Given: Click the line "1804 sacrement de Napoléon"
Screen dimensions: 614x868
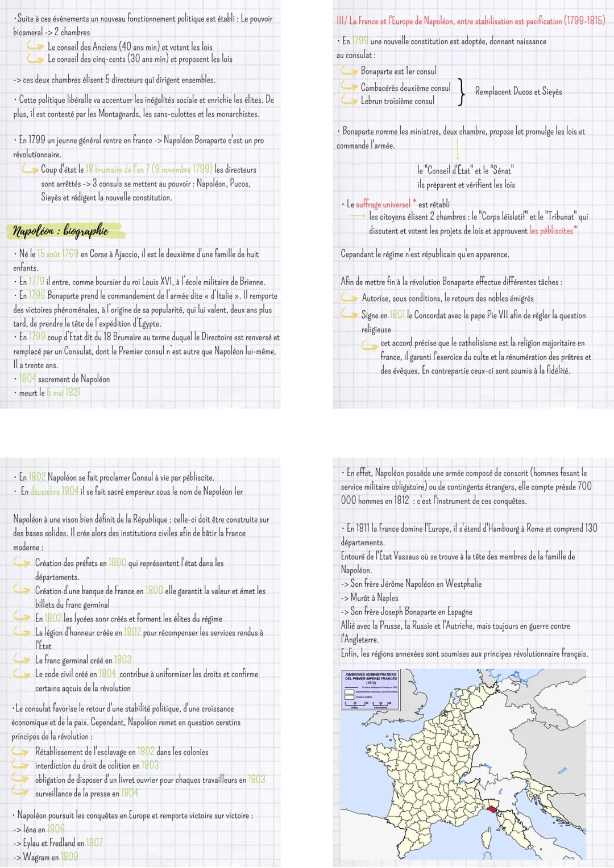Looking at the screenshot, I should tap(65, 379).
